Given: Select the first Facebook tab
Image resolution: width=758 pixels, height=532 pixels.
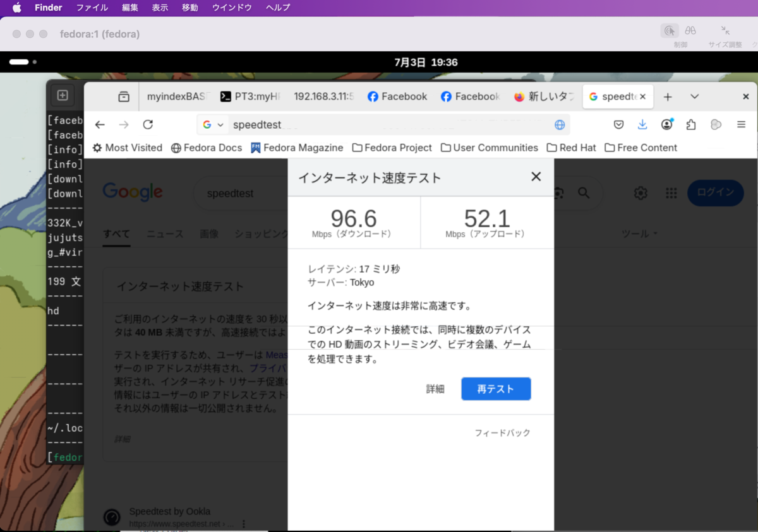Looking at the screenshot, I should 397,97.
